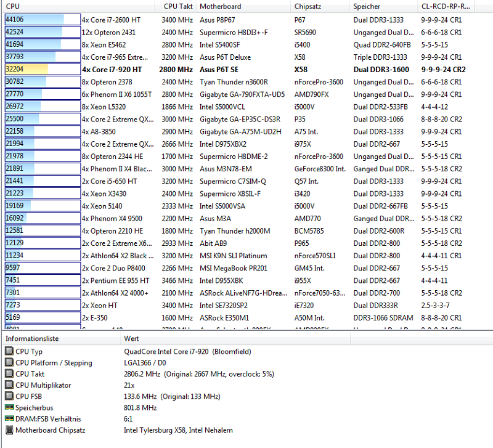493x448 pixels.
Task: Click the MSI MegaBook PR201 cell
Action: coord(234,268)
